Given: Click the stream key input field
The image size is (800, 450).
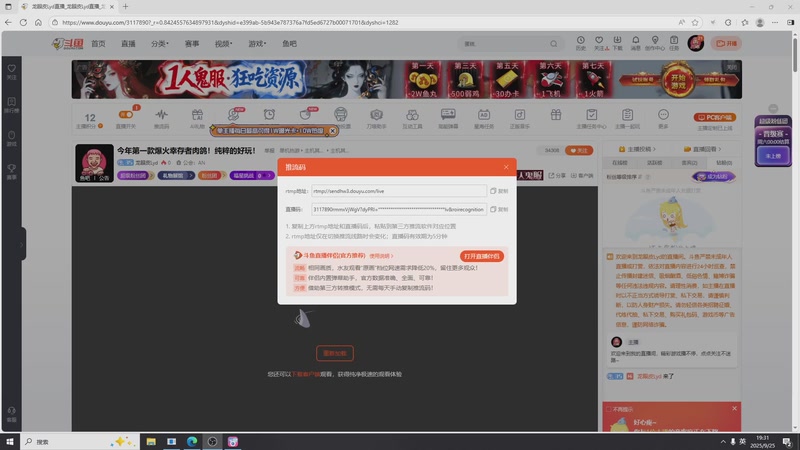Looking at the screenshot, I should (398, 209).
